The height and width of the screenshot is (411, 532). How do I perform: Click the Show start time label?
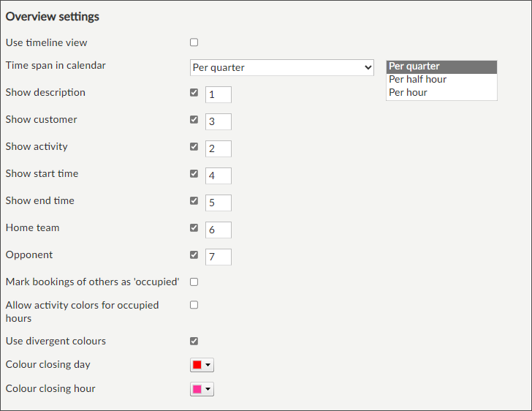click(42, 173)
